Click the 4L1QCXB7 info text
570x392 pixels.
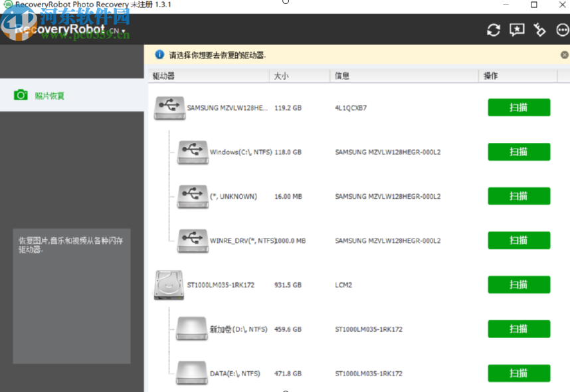351,108
